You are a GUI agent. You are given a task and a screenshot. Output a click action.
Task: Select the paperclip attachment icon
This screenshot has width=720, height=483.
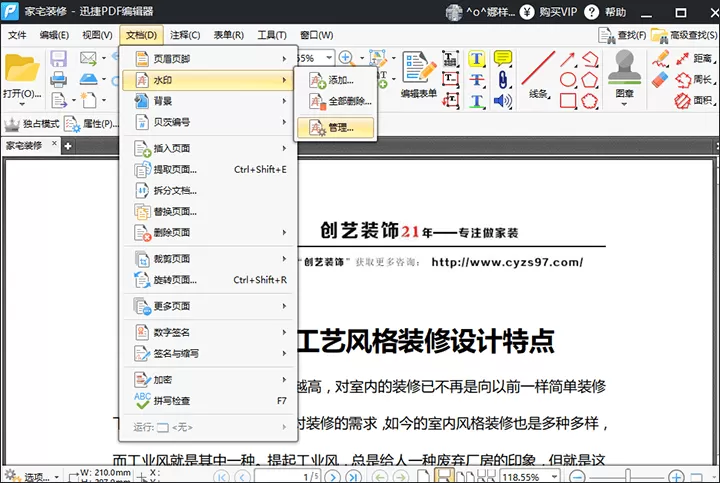tap(503, 79)
